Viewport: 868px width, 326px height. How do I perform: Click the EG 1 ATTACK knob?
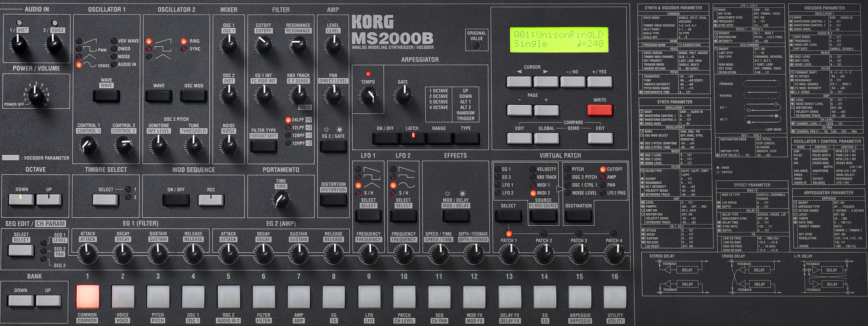(88, 253)
